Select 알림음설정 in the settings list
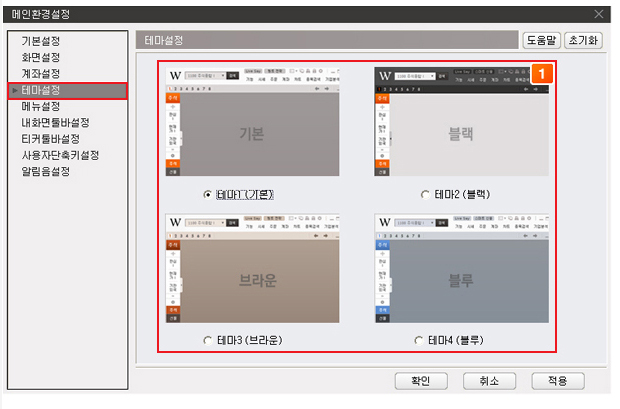The height and width of the screenshot is (409, 620). pos(46,171)
